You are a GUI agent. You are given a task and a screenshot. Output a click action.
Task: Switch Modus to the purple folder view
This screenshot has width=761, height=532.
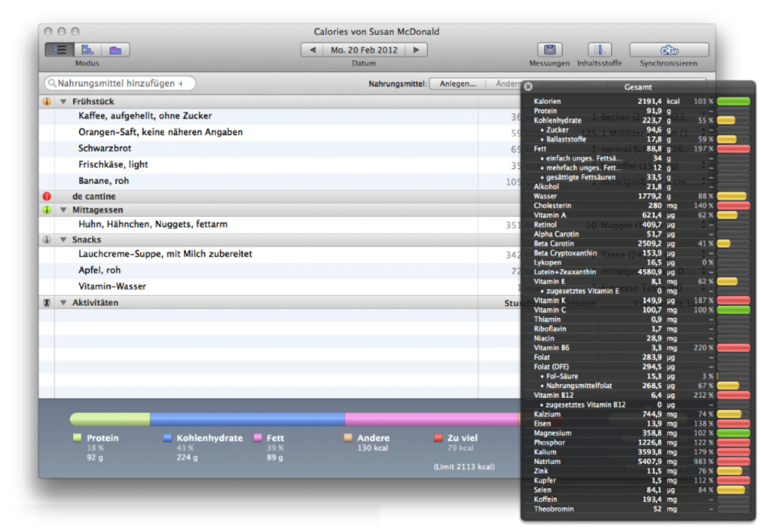tap(115, 50)
